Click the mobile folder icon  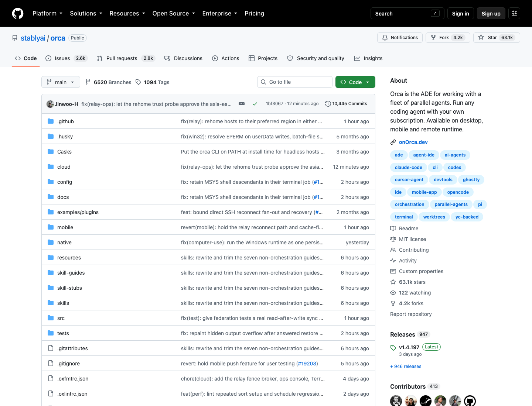click(x=51, y=227)
